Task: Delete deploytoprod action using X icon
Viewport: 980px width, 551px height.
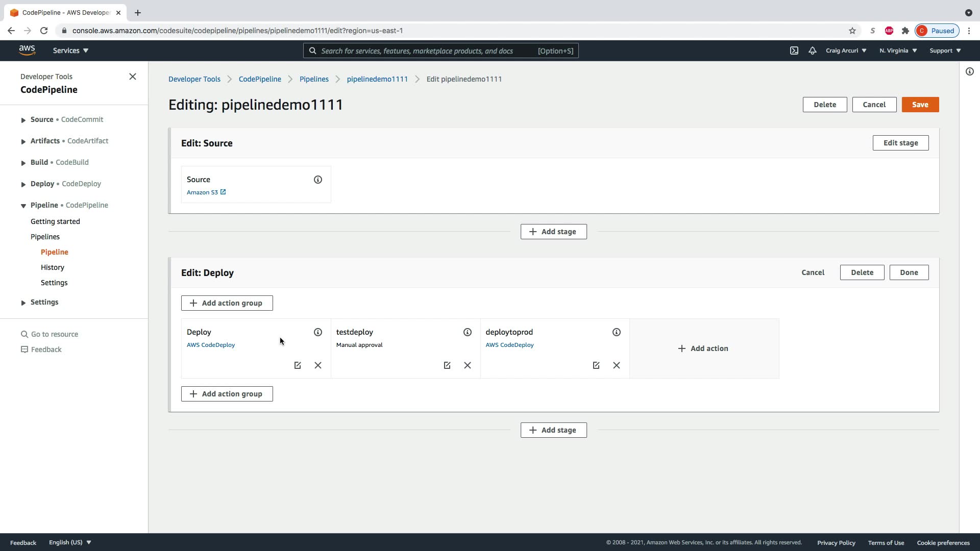Action: point(616,365)
